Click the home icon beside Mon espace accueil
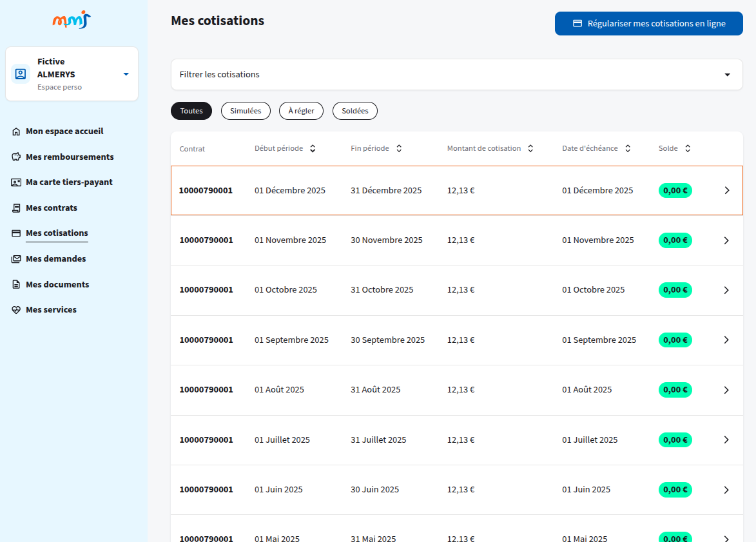Screen dimensions: 756x542 (x=16, y=131)
